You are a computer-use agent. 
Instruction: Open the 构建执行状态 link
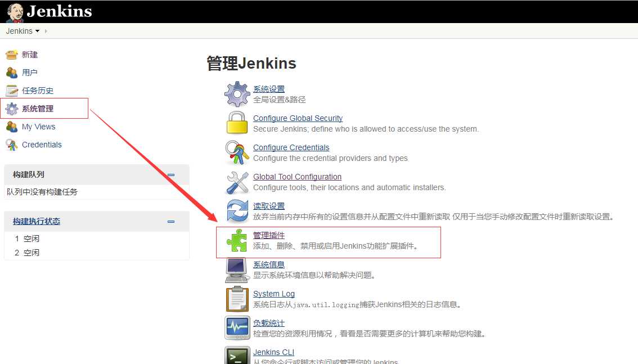click(x=37, y=221)
